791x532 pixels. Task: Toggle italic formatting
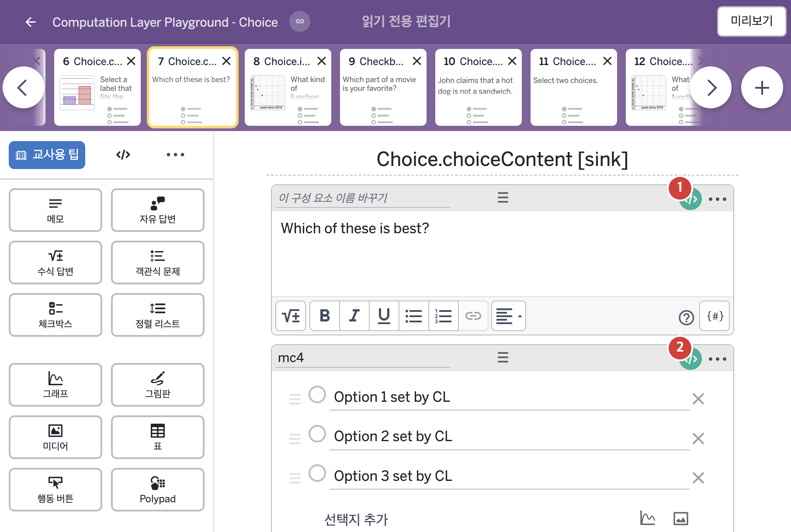pyautogui.click(x=354, y=316)
